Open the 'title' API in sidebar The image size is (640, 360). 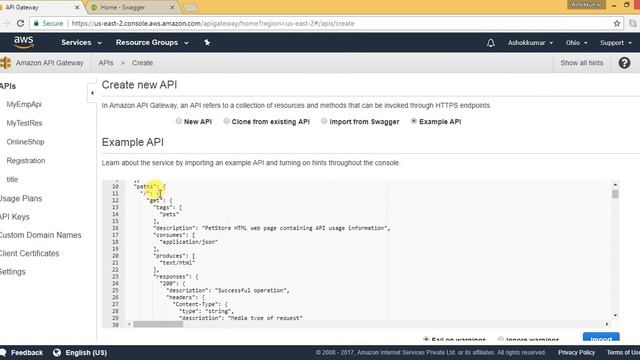(x=12, y=180)
